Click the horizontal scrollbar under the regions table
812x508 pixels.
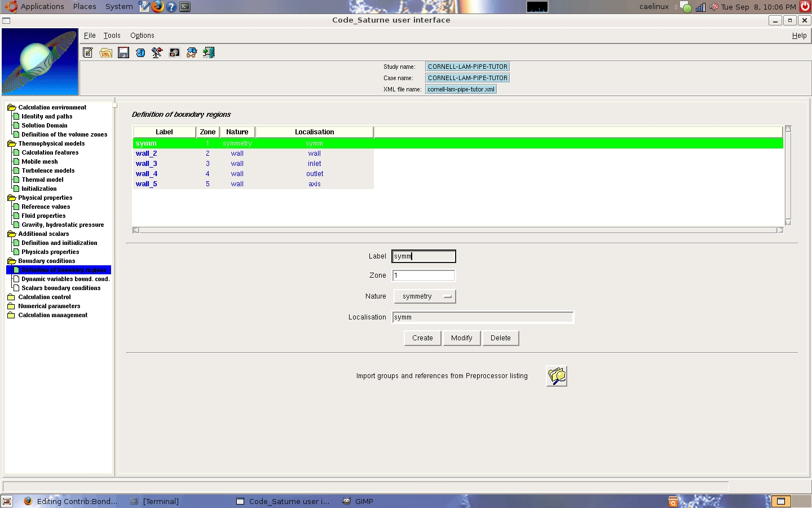[458, 230]
